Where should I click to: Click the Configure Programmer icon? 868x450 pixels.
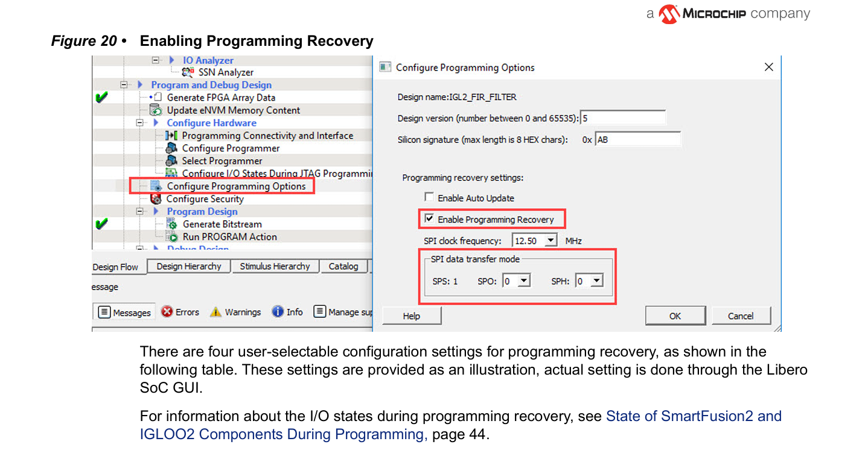click(171, 148)
